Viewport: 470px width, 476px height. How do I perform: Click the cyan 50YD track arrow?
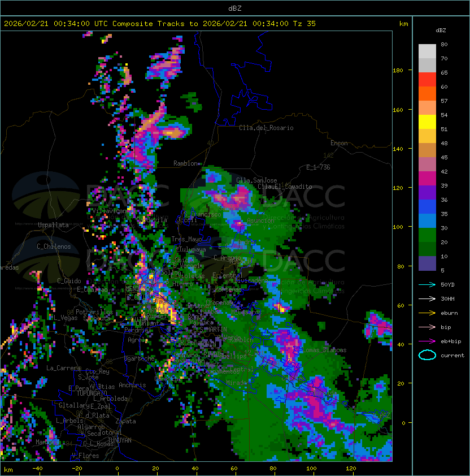tap(427, 284)
